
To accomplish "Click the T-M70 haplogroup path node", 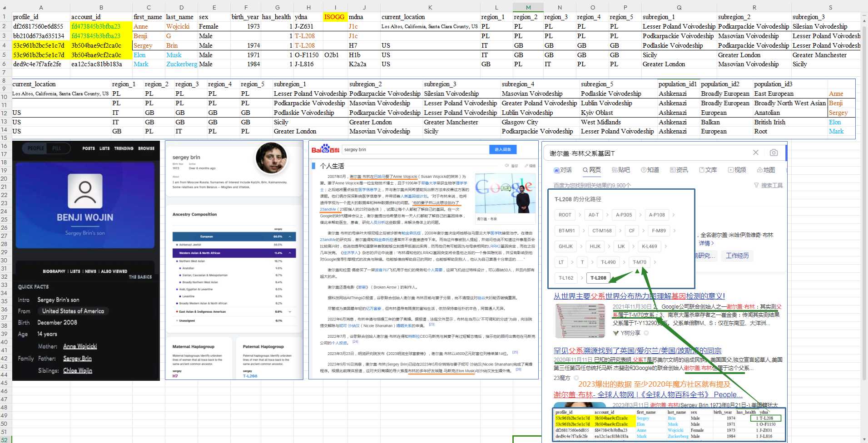I will [639, 262].
